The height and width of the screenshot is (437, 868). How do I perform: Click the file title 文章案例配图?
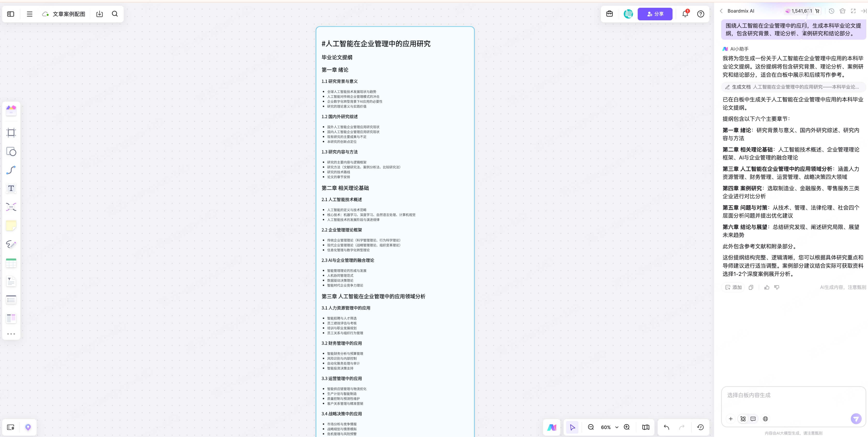coord(69,14)
